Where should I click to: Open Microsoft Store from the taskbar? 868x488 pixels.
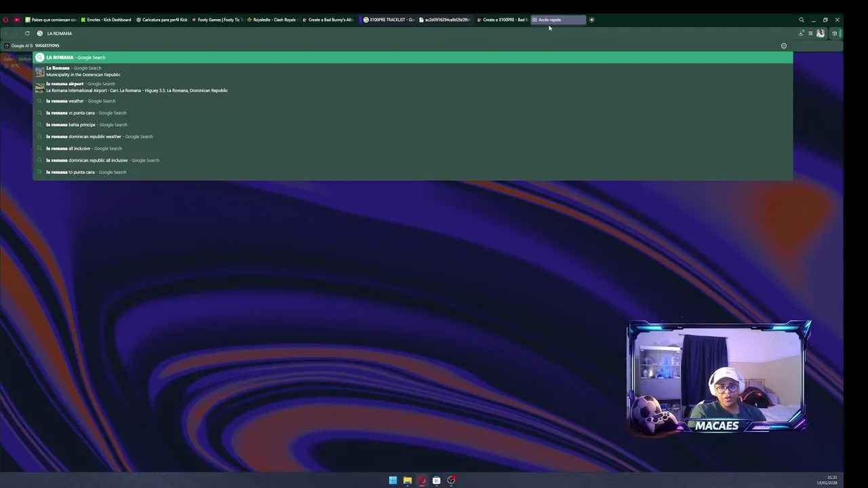coord(437,481)
